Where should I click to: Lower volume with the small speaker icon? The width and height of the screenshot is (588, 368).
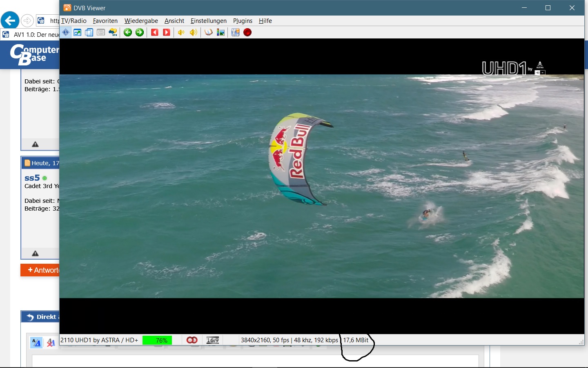pos(181,32)
